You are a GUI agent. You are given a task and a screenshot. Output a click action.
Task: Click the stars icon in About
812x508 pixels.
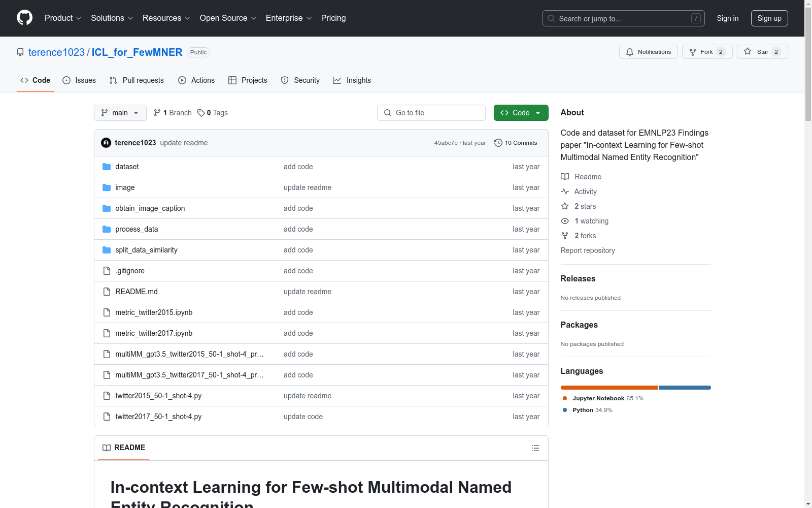point(565,206)
